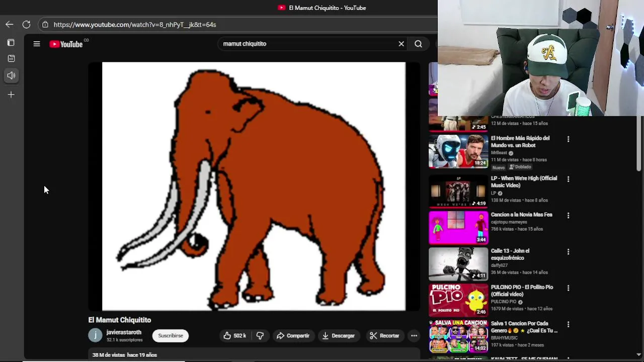Run search with the magnifier icon
Image resolution: width=644 pixels, height=362 pixels.
click(x=418, y=44)
